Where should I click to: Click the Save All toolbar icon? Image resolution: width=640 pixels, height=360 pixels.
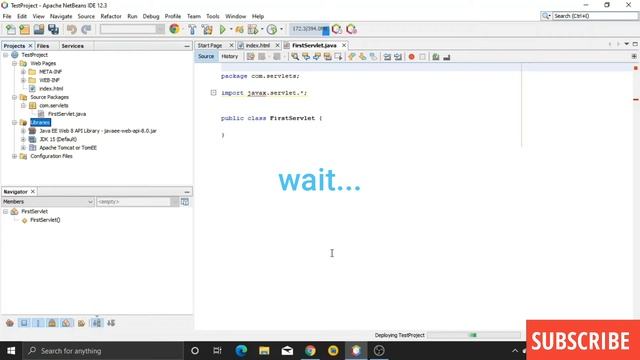pyautogui.click(x=53, y=29)
